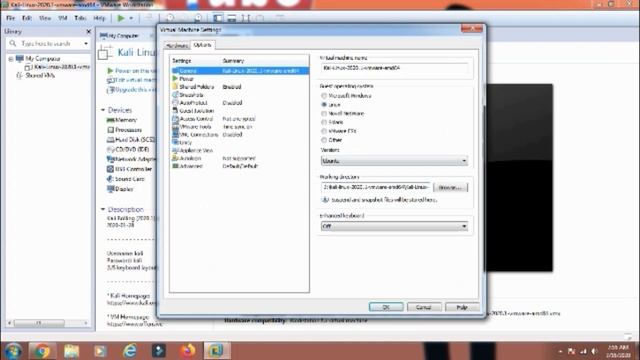This screenshot has width=640, height=360.
Task: Click Power on this virtual machine
Action: pos(131,71)
